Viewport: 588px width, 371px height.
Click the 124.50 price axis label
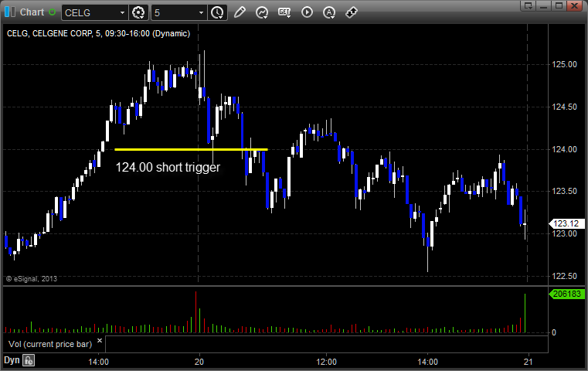pos(564,107)
